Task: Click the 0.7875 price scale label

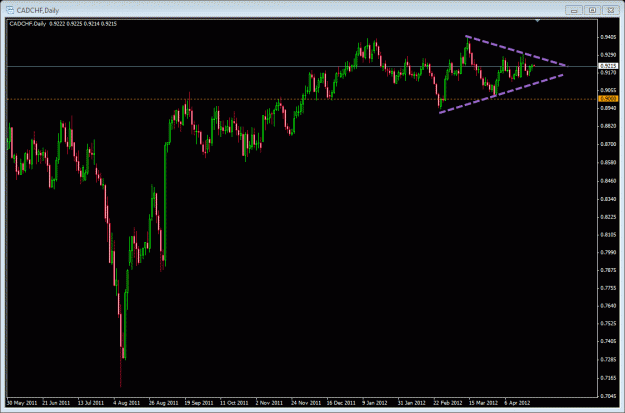Action: point(608,270)
